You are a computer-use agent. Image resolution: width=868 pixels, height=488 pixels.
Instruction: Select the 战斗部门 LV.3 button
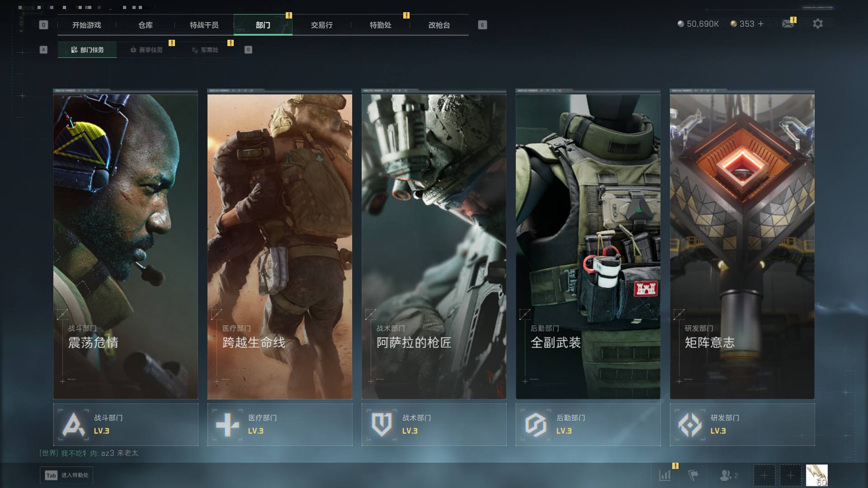126,425
